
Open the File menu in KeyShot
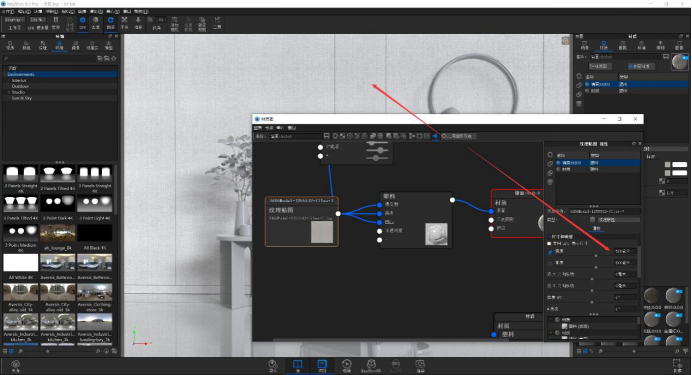pos(8,11)
